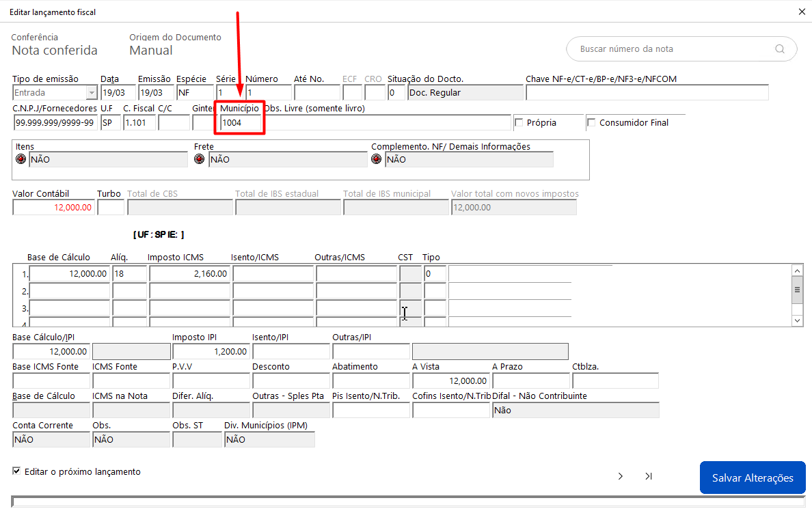Save with Salvar Alterações button

(753, 478)
